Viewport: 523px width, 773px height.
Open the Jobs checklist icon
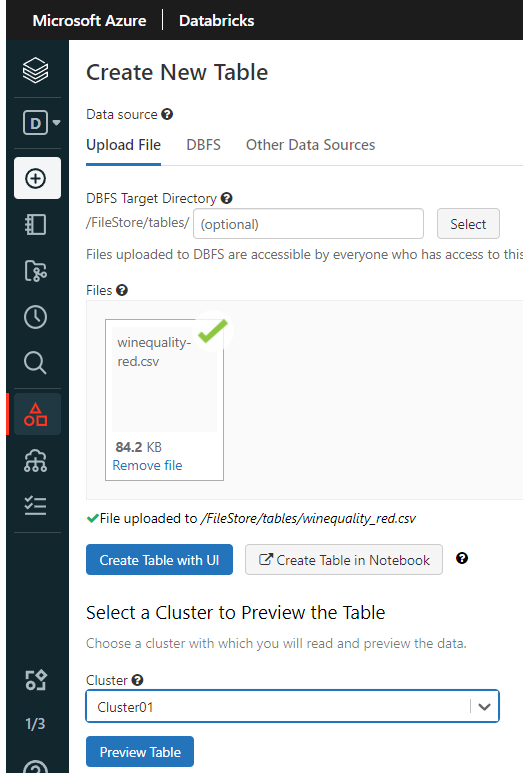coord(35,506)
